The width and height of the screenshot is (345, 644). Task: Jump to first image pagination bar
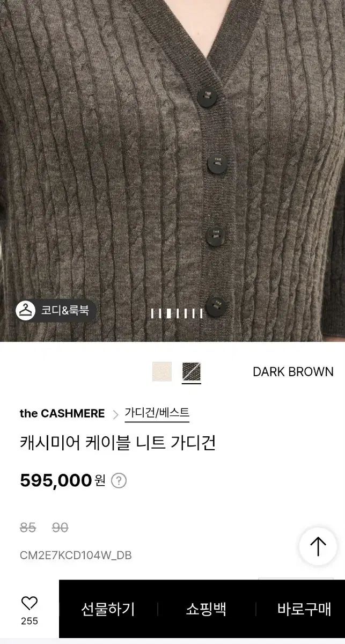pos(152,313)
